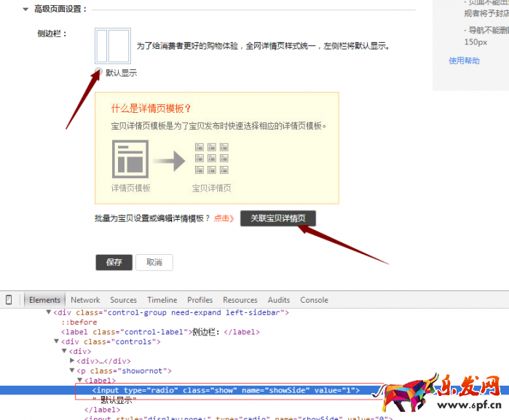Viewport: 509px width, 420px height.
Task: Click the arrow between template icons
Action: [x=170, y=159]
